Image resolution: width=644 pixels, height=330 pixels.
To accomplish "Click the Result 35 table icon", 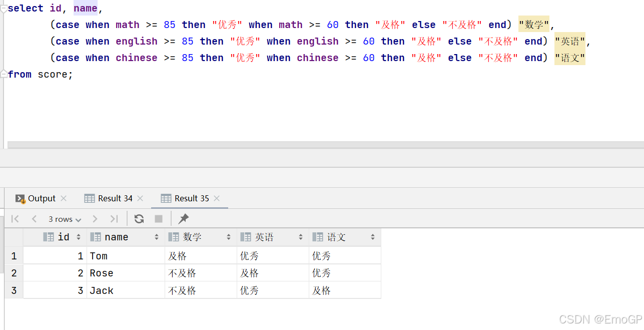I will [x=166, y=198].
